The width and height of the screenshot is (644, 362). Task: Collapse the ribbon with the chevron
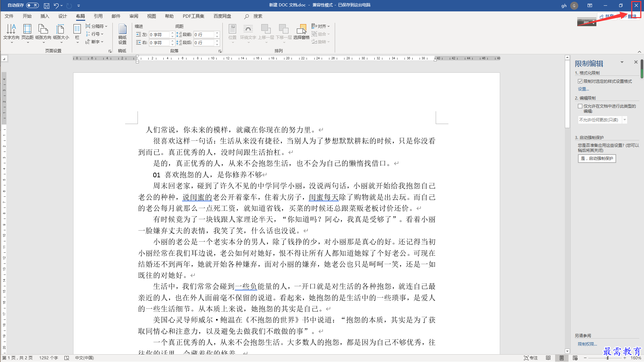coord(639,52)
